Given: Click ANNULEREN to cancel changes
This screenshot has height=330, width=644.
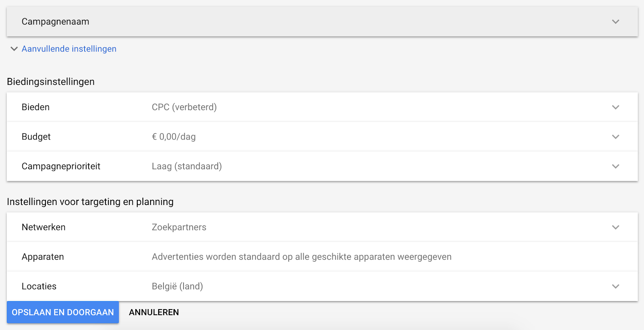Looking at the screenshot, I should [x=153, y=312].
